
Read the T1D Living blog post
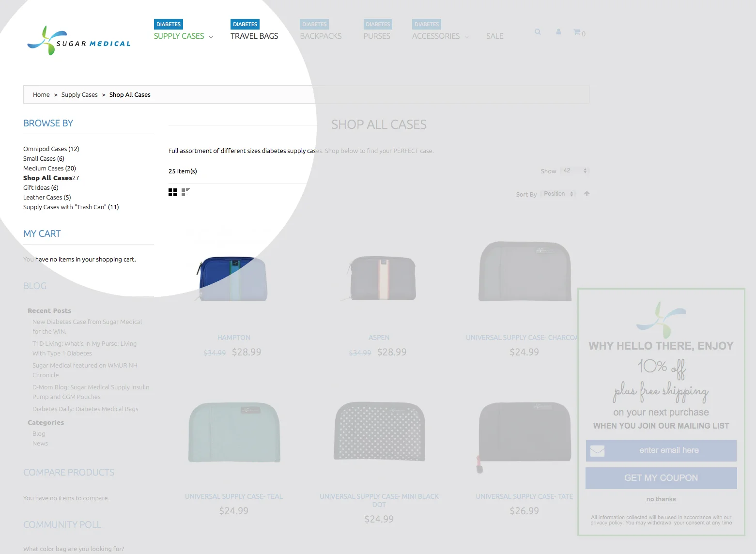84,349
